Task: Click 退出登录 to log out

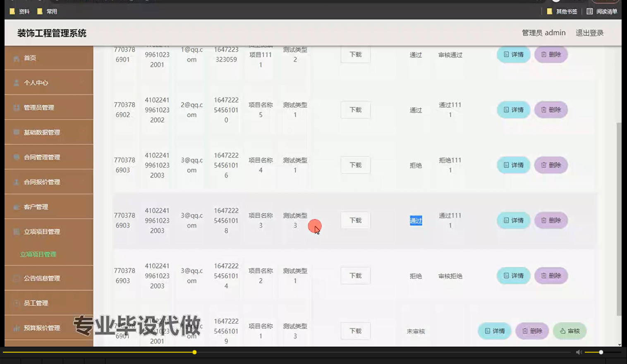Action: (589, 33)
